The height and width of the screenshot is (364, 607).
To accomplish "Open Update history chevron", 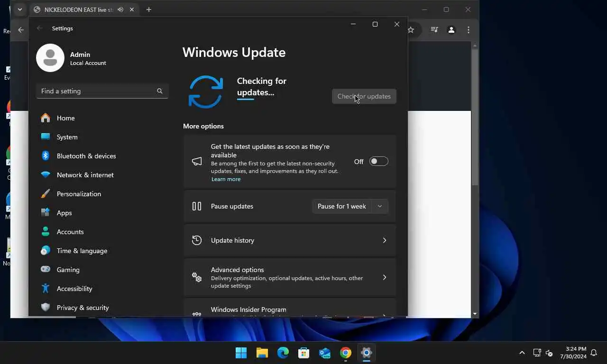I will pyautogui.click(x=385, y=240).
